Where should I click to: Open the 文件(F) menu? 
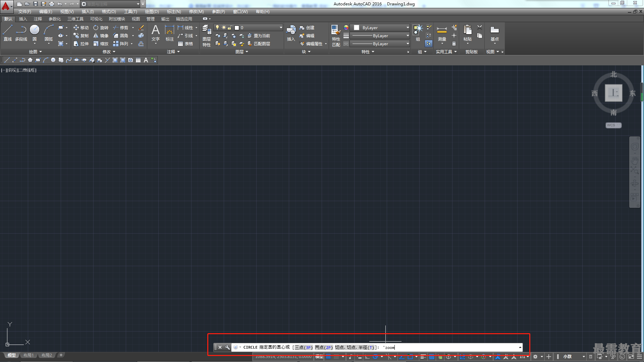pyautogui.click(x=25, y=11)
